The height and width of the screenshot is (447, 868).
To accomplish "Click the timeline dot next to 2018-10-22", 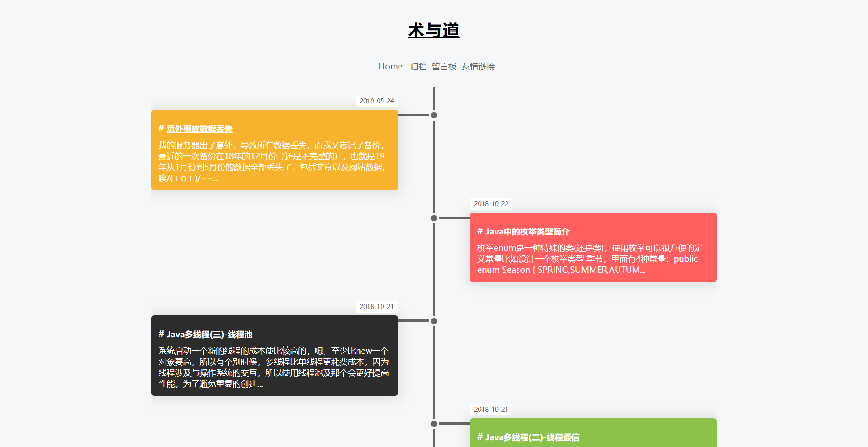I will tap(433, 218).
